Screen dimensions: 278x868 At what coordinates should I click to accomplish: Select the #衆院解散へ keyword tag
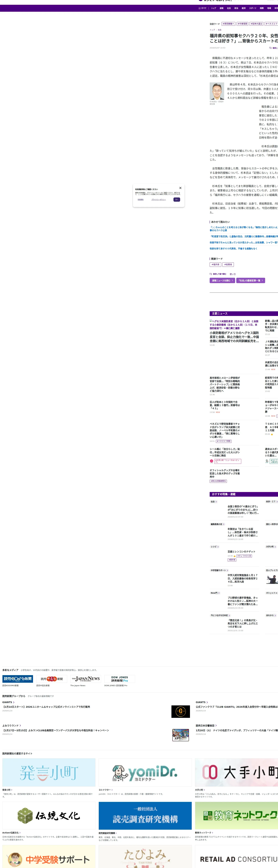point(228,24)
